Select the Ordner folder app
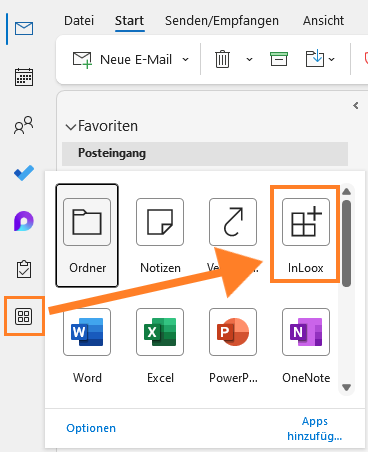368x452 pixels. pyautogui.click(x=87, y=235)
